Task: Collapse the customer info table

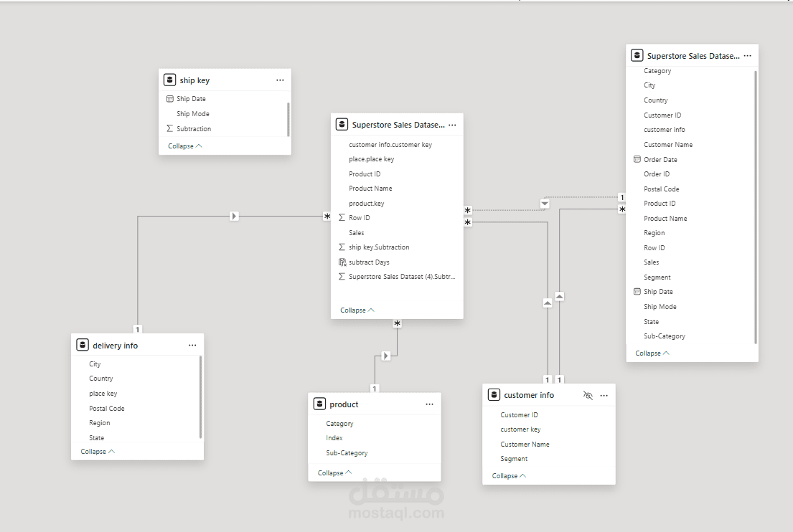Action: 510,475
